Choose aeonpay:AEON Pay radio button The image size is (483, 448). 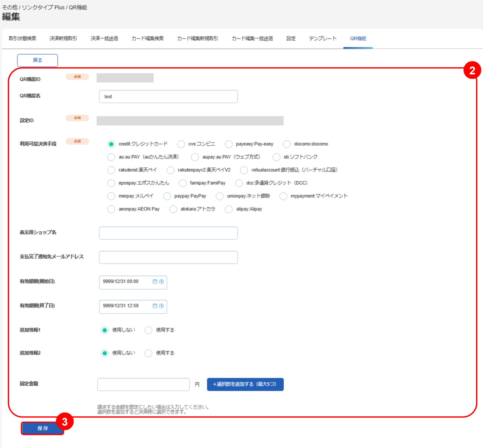coord(111,209)
